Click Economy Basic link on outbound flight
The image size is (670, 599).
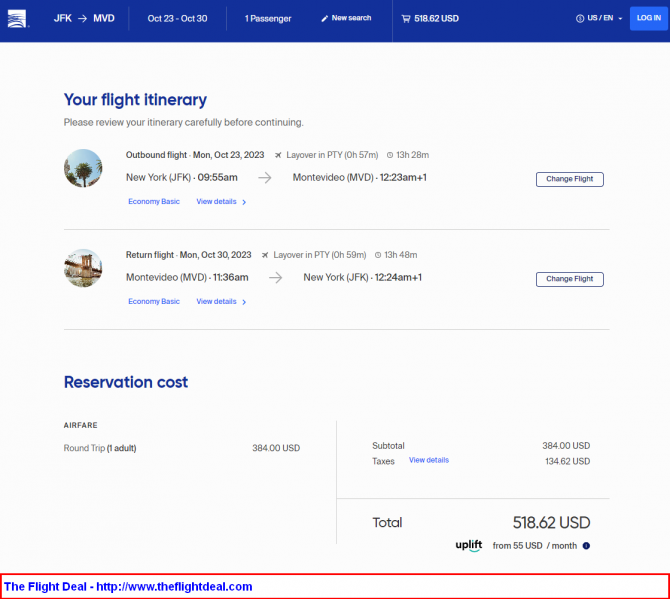point(154,202)
